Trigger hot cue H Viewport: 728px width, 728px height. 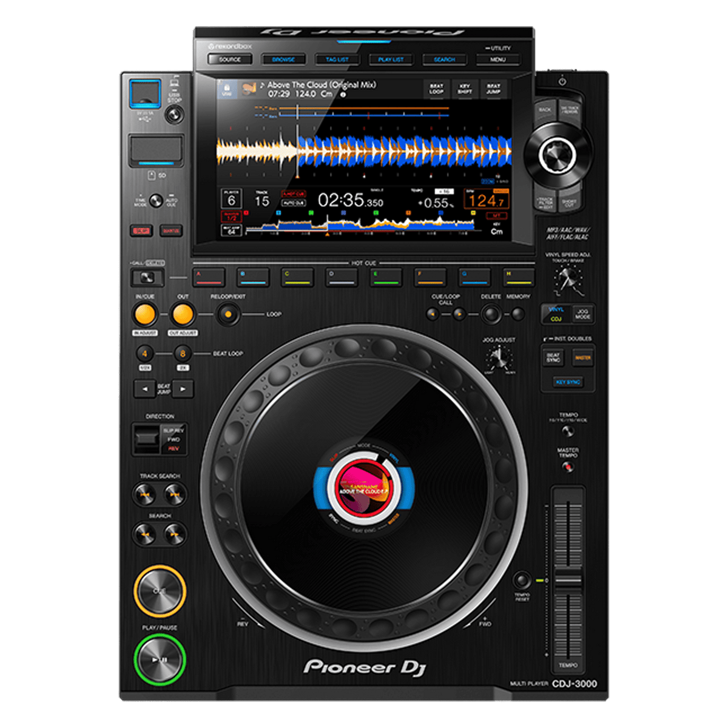pyautogui.click(x=519, y=277)
